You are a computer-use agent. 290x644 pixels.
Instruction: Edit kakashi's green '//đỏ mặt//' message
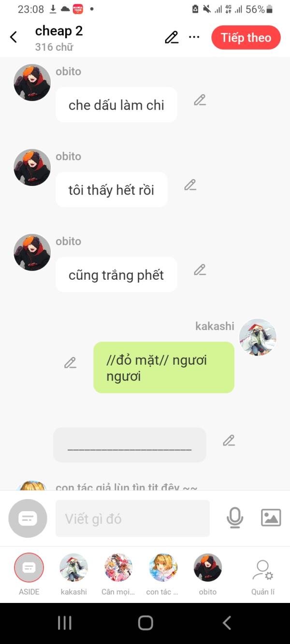click(x=71, y=363)
